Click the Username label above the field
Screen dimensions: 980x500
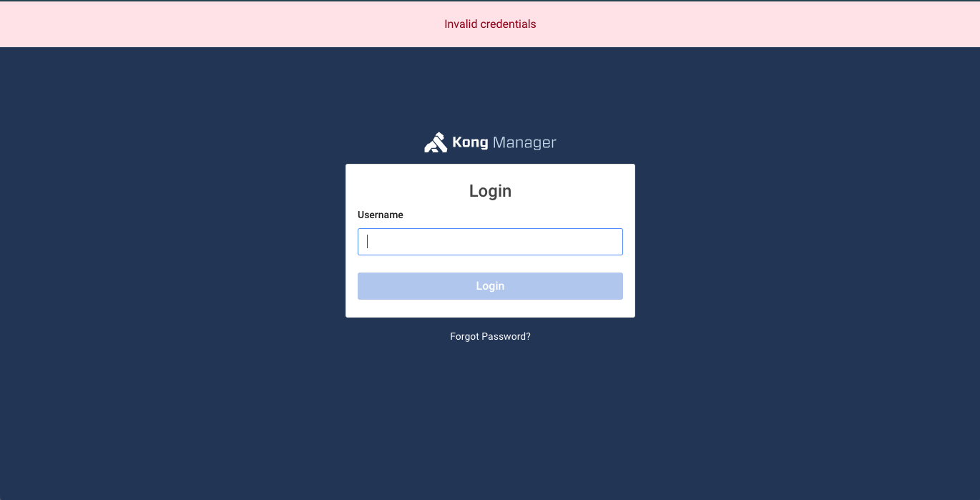click(x=381, y=215)
